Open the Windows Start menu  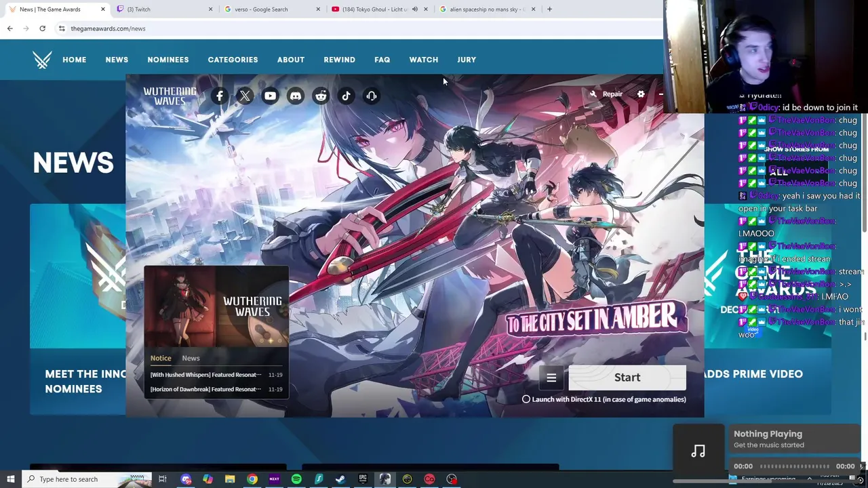pyautogui.click(x=10, y=479)
